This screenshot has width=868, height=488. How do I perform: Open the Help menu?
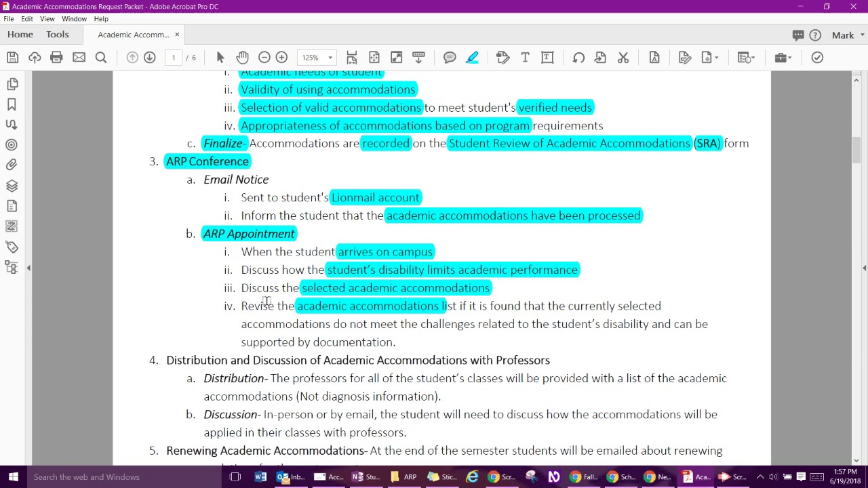coord(101,19)
